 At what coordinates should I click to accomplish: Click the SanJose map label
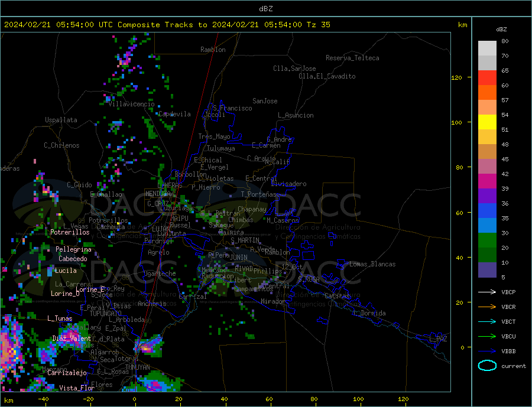(265, 101)
